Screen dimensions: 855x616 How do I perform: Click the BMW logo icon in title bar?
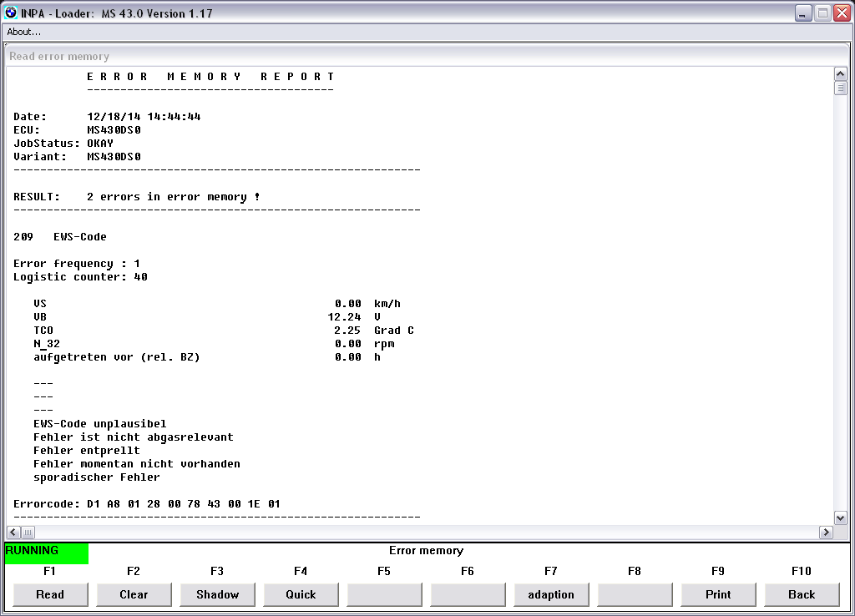(11, 13)
